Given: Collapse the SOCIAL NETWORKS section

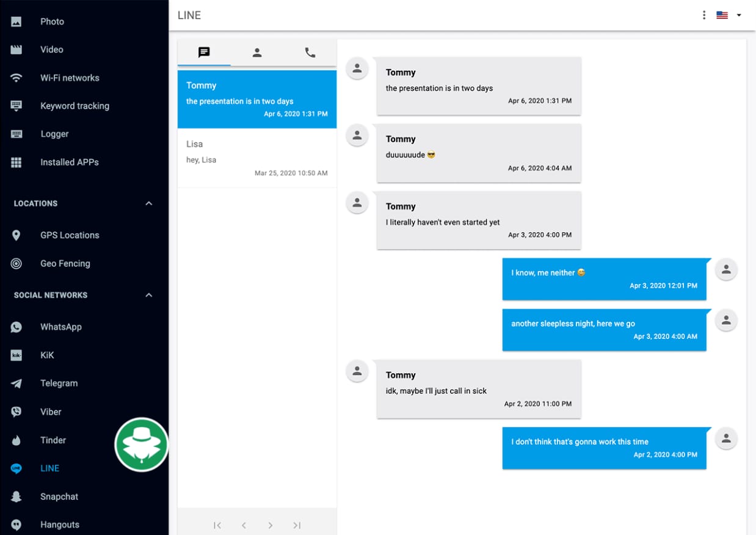Looking at the screenshot, I should click(x=148, y=294).
